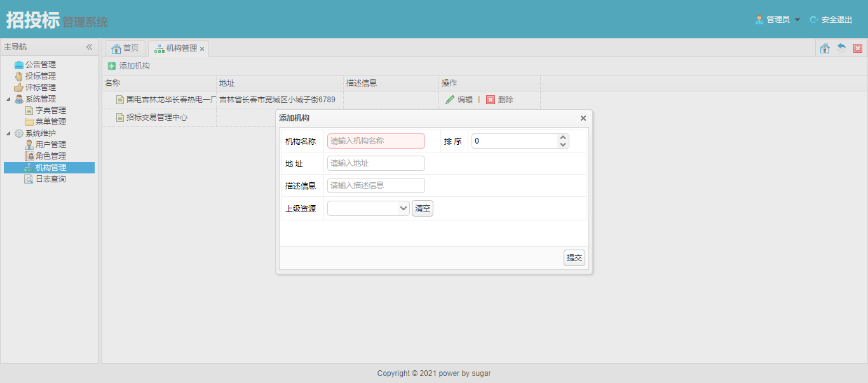Select 系统维护 in the navigation tree
Image resolution: width=868 pixels, height=383 pixels.
[41, 133]
